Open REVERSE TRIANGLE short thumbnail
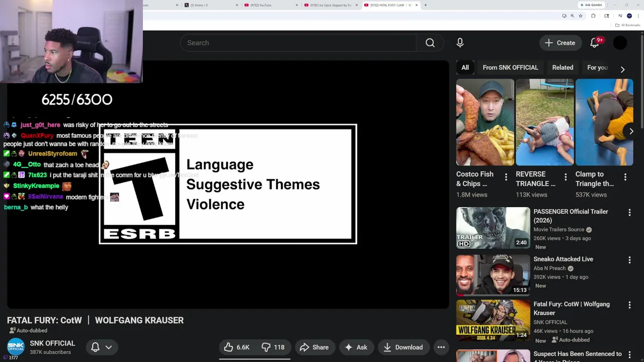 click(x=544, y=122)
